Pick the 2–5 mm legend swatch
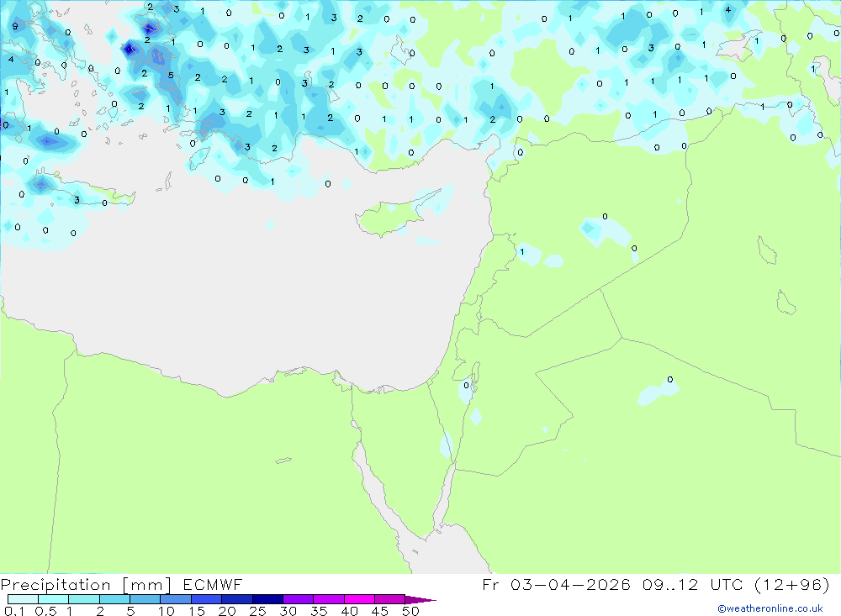The height and width of the screenshot is (616, 841). click(x=114, y=599)
